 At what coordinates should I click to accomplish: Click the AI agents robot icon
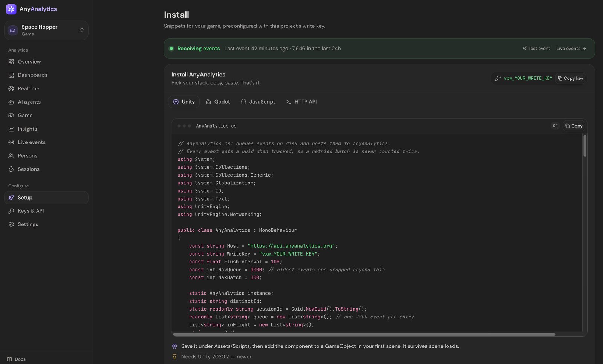click(x=11, y=102)
